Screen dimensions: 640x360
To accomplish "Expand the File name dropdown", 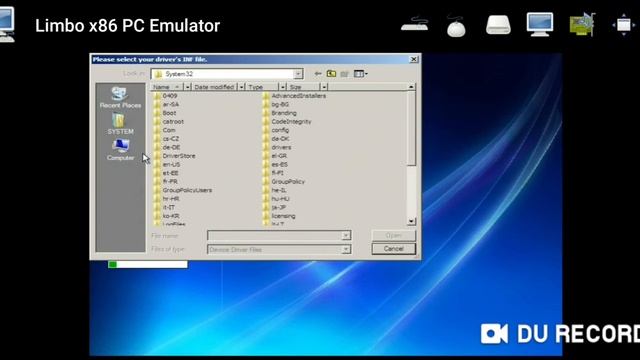I will [x=346, y=236].
